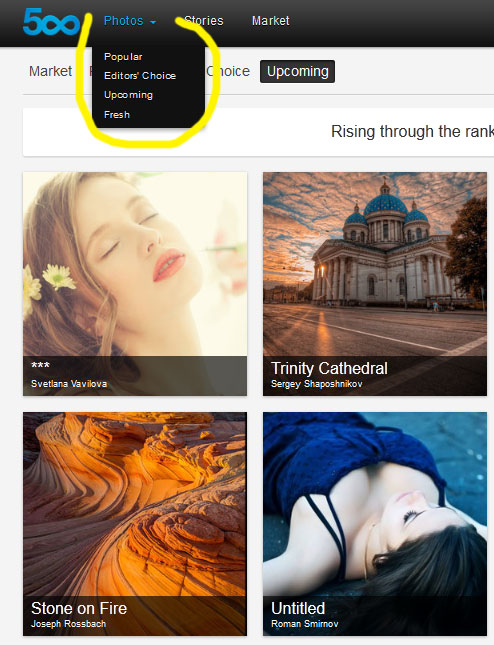Expand the Photos dropdown arrow
The image size is (494, 645).
click(x=153, y=22)
